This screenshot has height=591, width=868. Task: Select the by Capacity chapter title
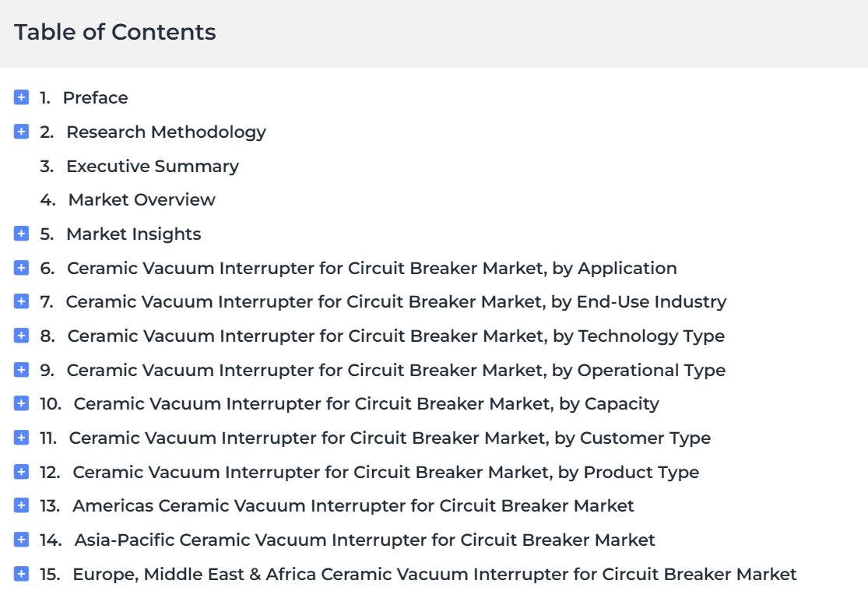click(367, 404)
